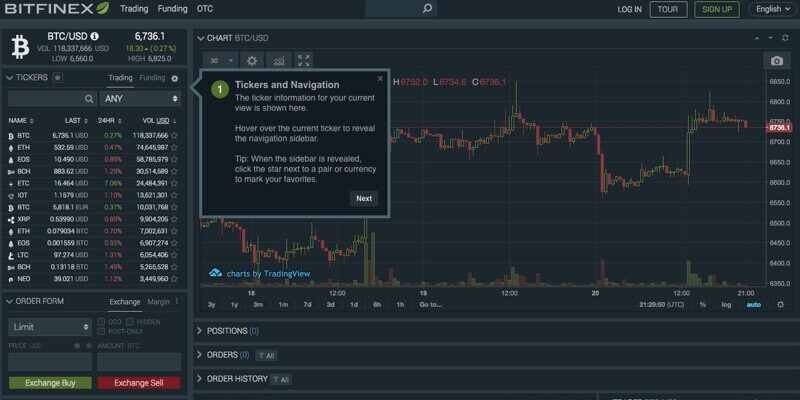Toggle log scale on chart

[x=726, y=305]
